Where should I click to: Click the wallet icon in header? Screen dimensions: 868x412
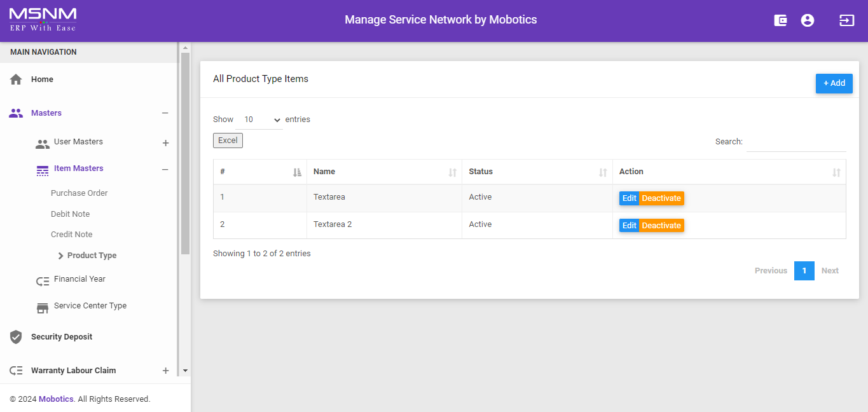pyautogui.click(x=780, y=20)
